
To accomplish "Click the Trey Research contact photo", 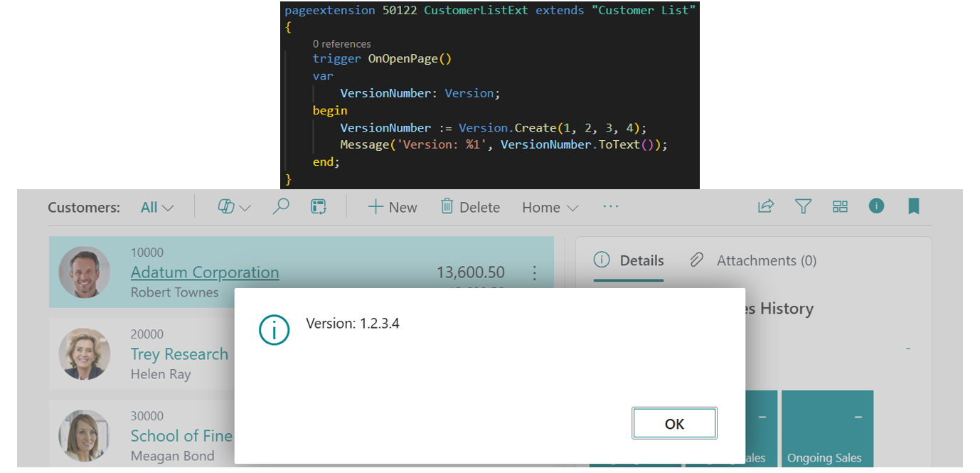I will (x=85, y=354).
